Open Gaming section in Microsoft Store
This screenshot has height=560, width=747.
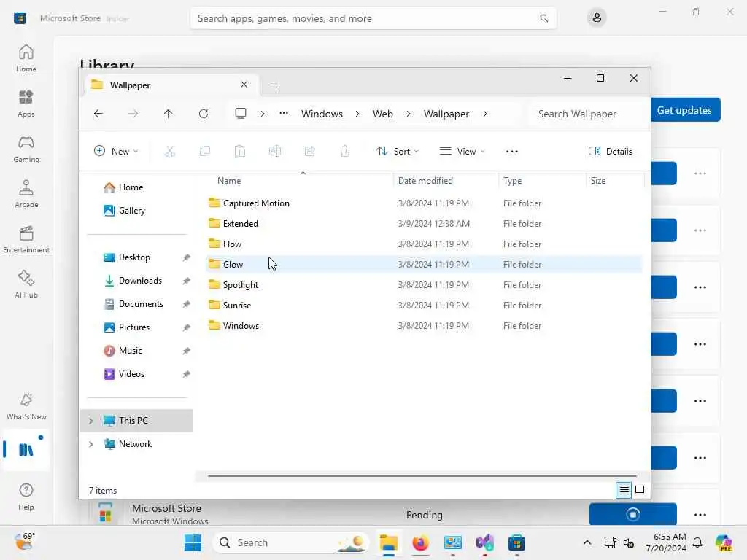[x=26, y=149]
